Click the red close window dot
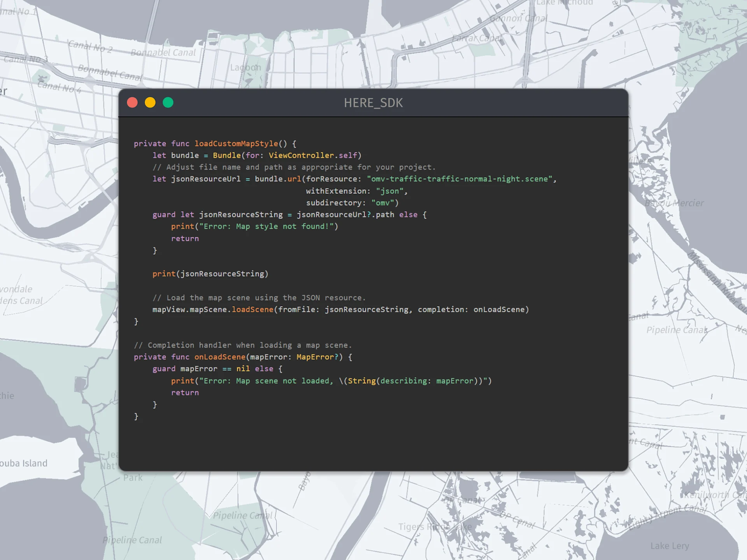 (x=132, y=103)
